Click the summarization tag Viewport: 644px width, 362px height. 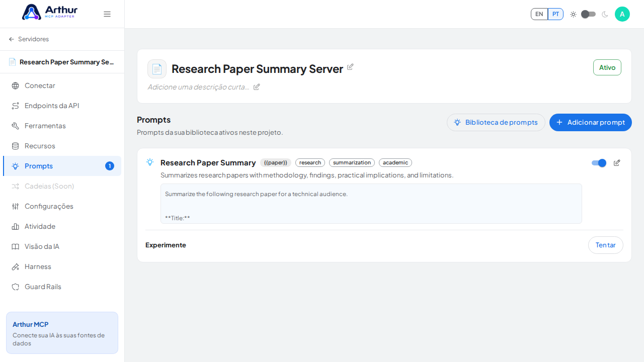pyautogui.click(x=352, y=163)
